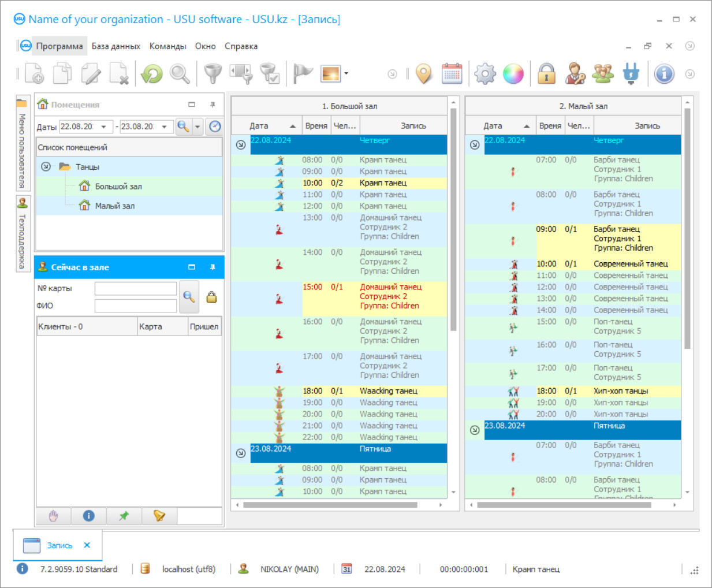Open the calendar icon in toolbar

452,74
